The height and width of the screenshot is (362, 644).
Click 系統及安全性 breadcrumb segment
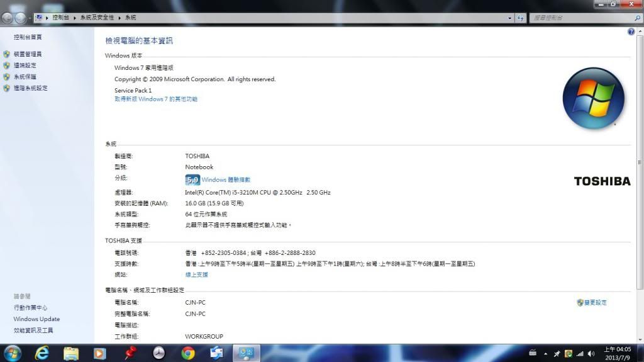coord(97,17)
